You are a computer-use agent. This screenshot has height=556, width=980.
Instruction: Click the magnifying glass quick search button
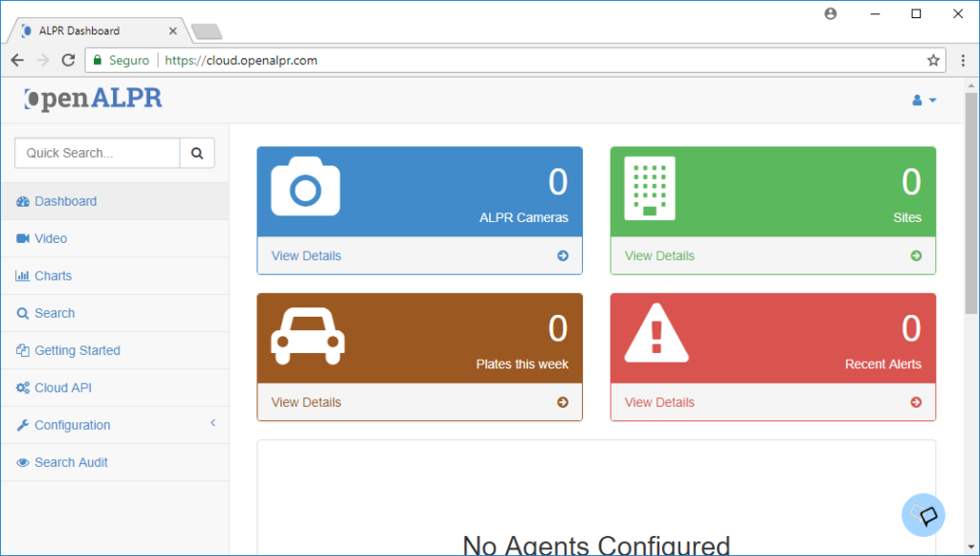click(197, 152)
